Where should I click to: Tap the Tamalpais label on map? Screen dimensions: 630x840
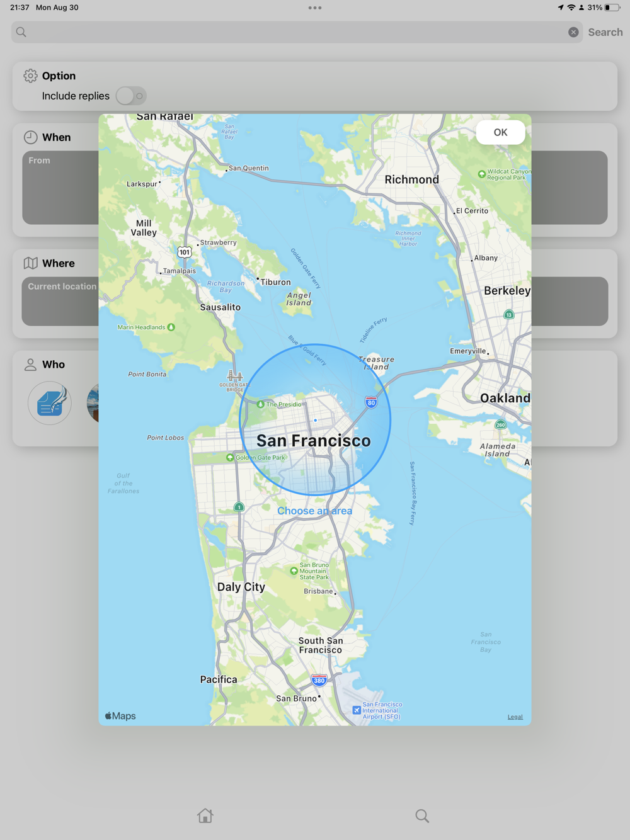(x=180, y=271)
